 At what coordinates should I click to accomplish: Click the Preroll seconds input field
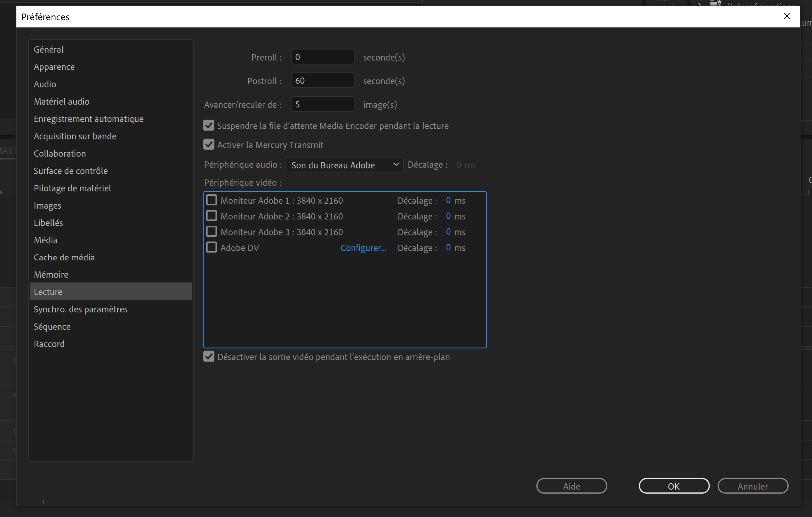coord(322,57)
